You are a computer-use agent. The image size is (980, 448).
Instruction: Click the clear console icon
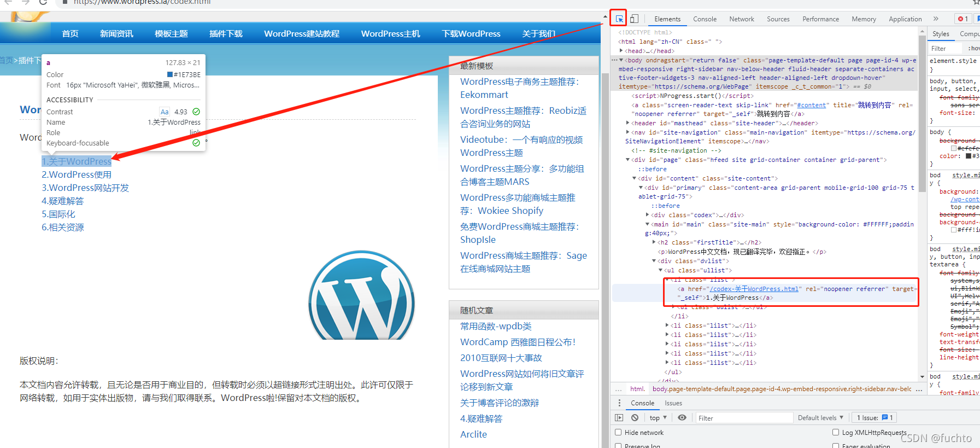tap(635, 418)
